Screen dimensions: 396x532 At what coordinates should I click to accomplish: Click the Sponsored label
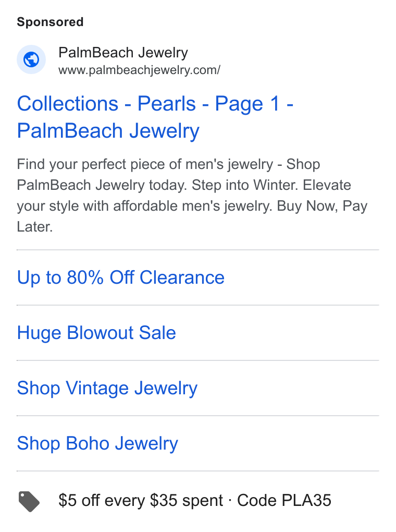click(x=50, y=22)
